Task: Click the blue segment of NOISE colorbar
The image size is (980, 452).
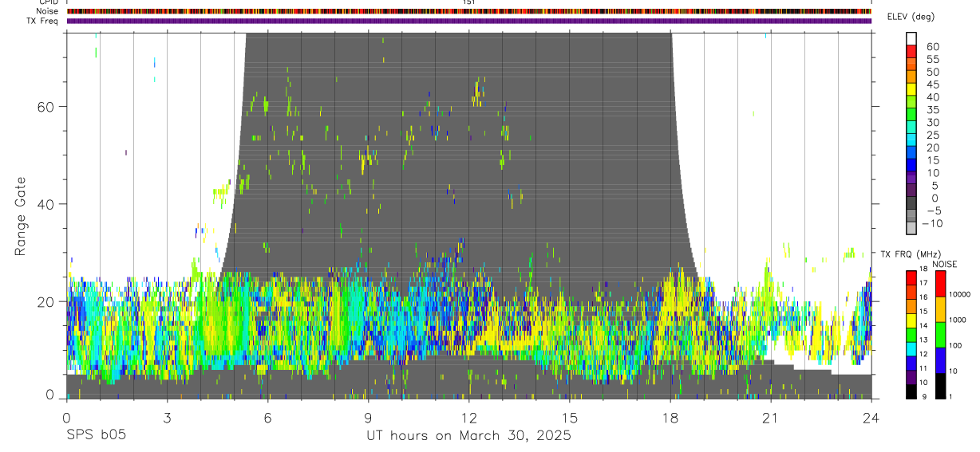Action: pyautogui.click(x=940, y=360)
